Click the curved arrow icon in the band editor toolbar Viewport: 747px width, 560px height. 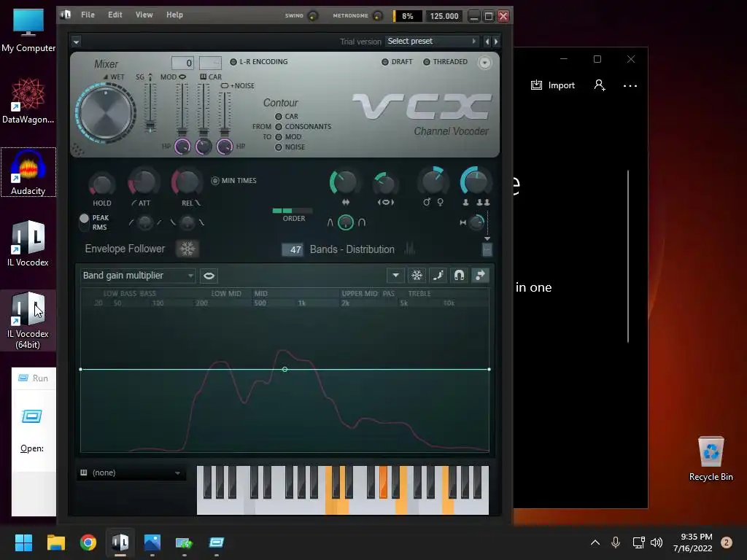tap(480, 275)
